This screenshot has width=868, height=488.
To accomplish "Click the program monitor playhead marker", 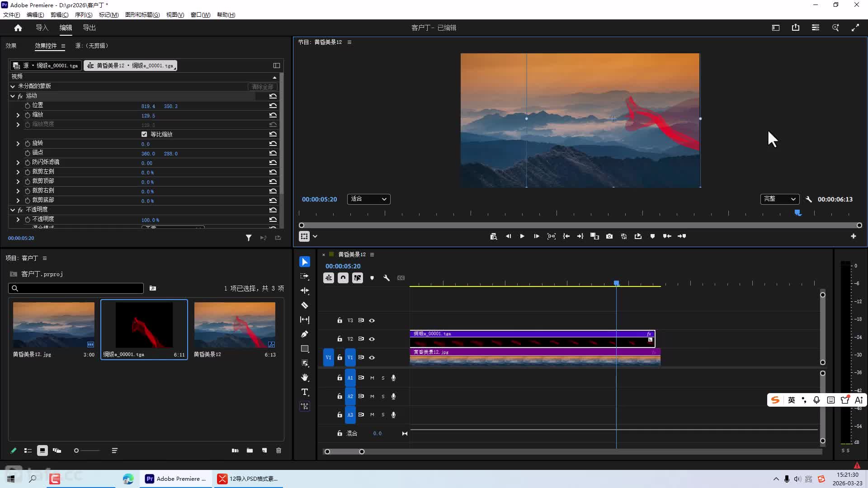I will (798, 213).
